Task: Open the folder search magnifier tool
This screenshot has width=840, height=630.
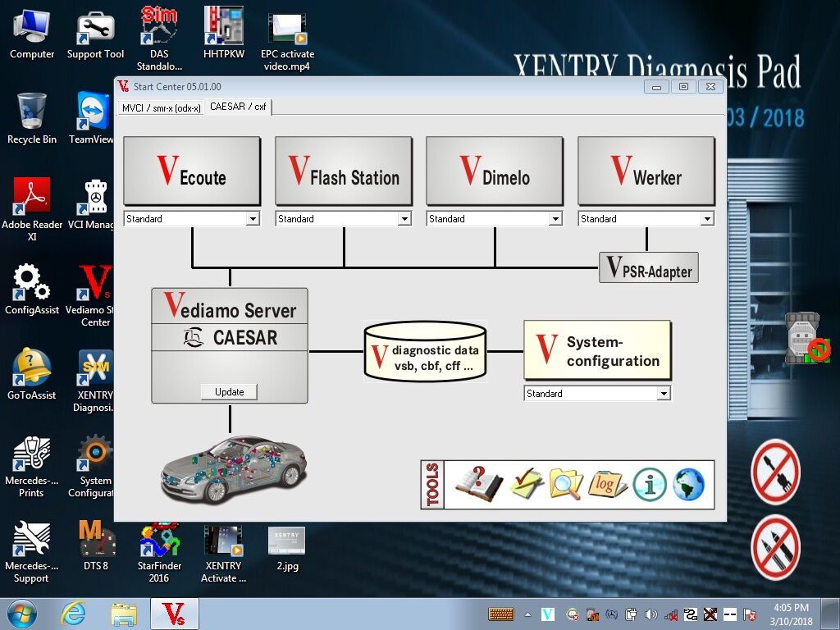Action: tap(566, 484)
